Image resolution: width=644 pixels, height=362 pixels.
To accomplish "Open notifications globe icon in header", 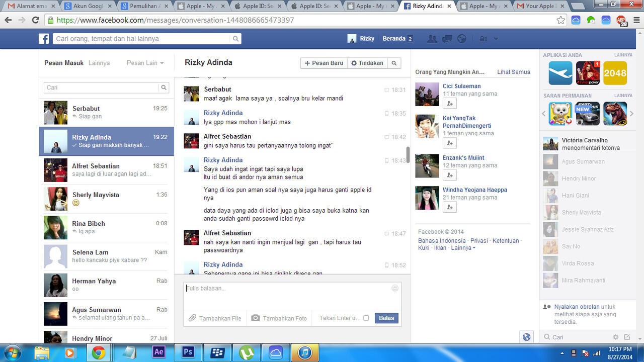I will pos(462,39).
